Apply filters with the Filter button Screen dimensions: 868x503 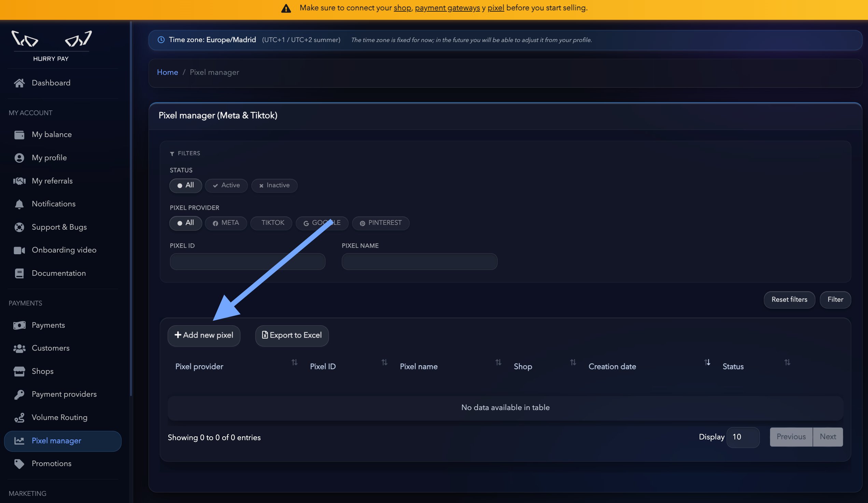(x=835, y=300)
